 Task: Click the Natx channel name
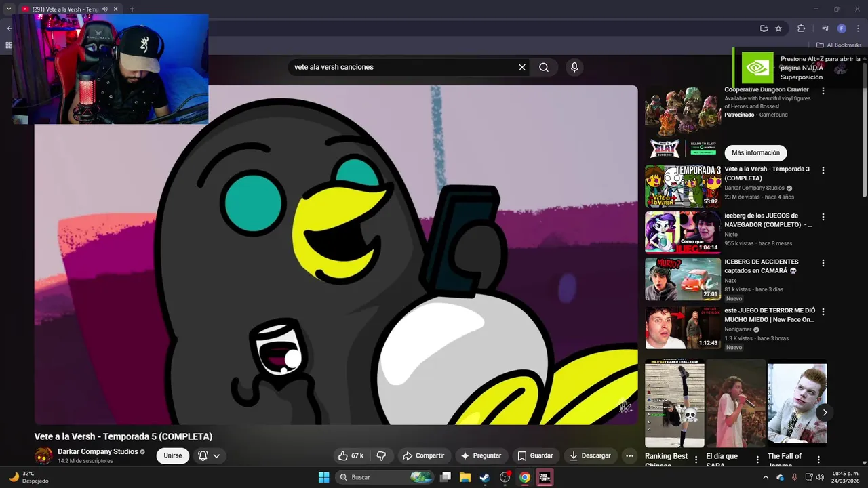730,281
